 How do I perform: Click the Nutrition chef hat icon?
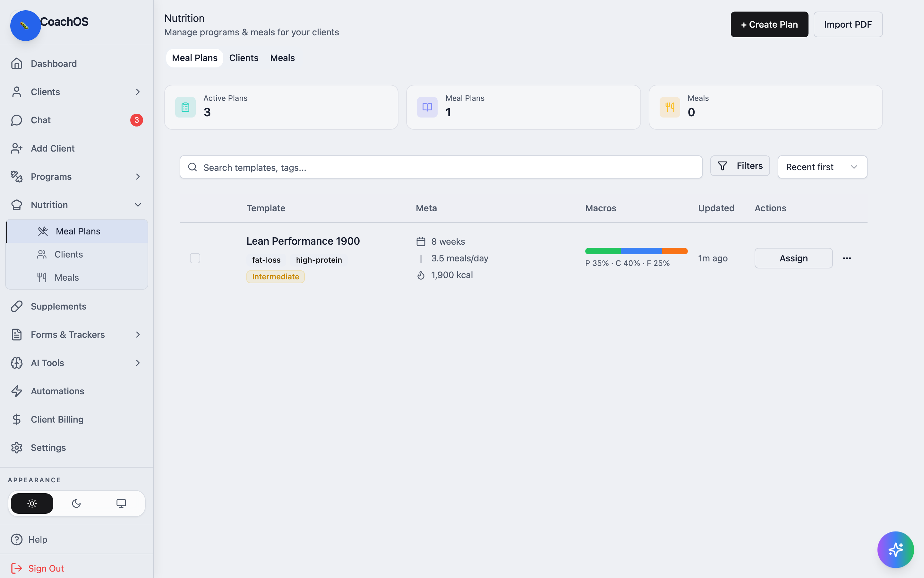pyautogui.click(x=16, y=205)
